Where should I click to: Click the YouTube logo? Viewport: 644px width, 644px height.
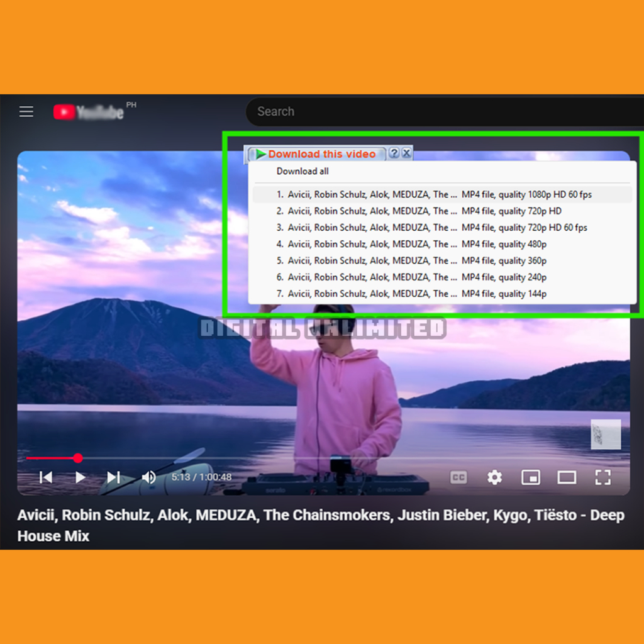click(89, 112)
